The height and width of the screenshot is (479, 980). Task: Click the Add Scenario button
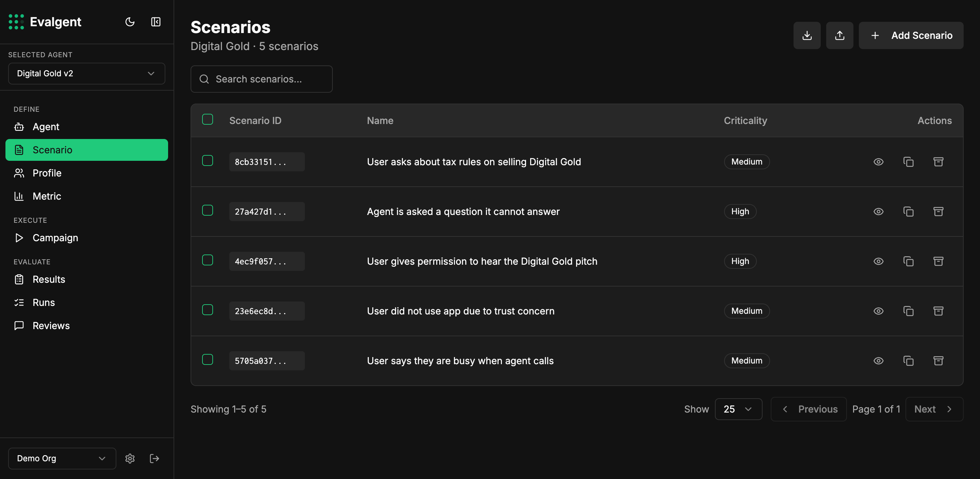click(x=911, y=35)
